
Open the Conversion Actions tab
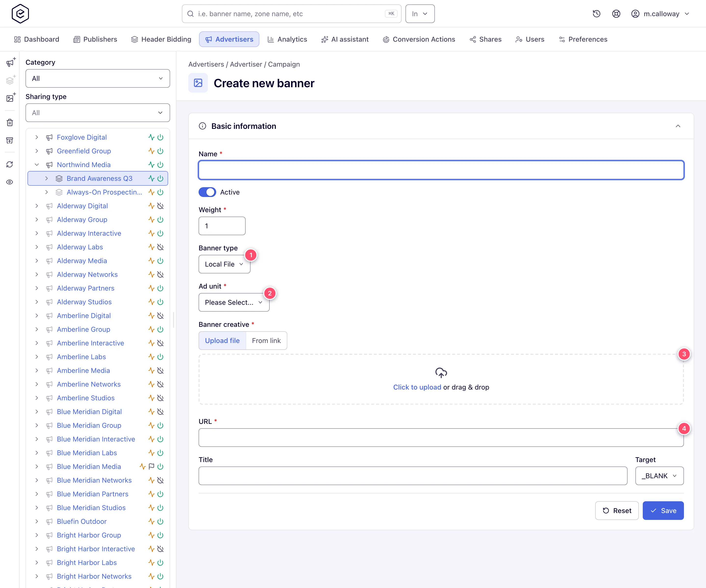click(419, 39)
